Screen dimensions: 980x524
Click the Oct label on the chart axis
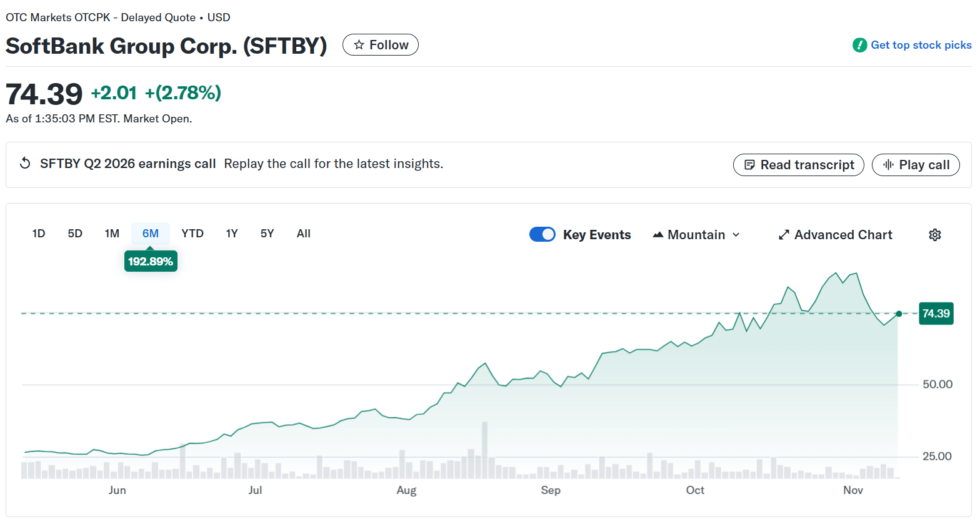[695, 490]
